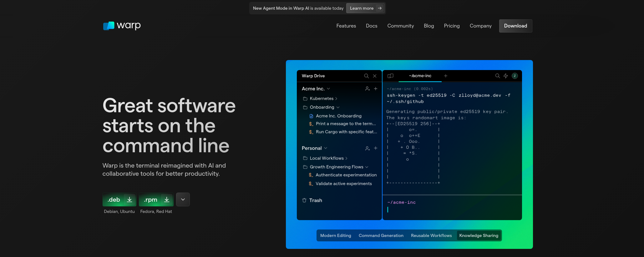Expand more download options dropdown
644x257 pixels.
183,199
